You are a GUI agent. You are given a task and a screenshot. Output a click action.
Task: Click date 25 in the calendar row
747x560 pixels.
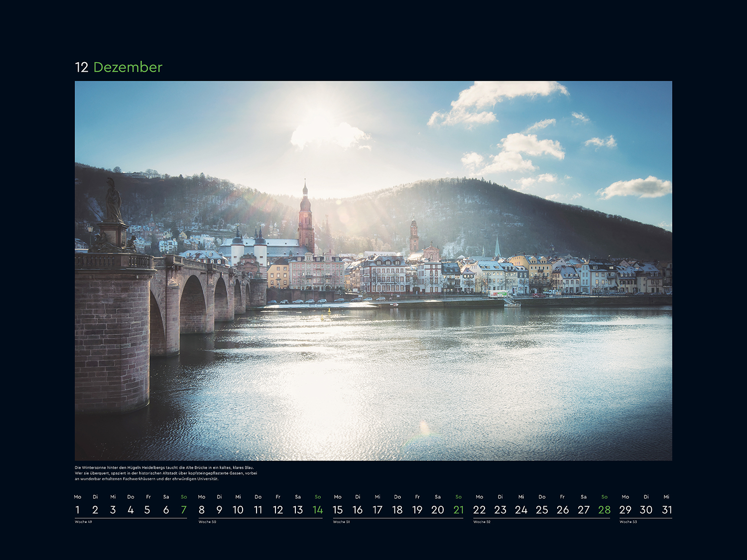click(x=542, y=510)
